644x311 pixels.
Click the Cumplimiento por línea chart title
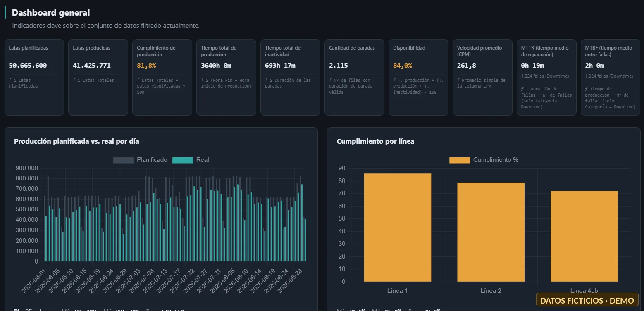(x=375, y=141)
